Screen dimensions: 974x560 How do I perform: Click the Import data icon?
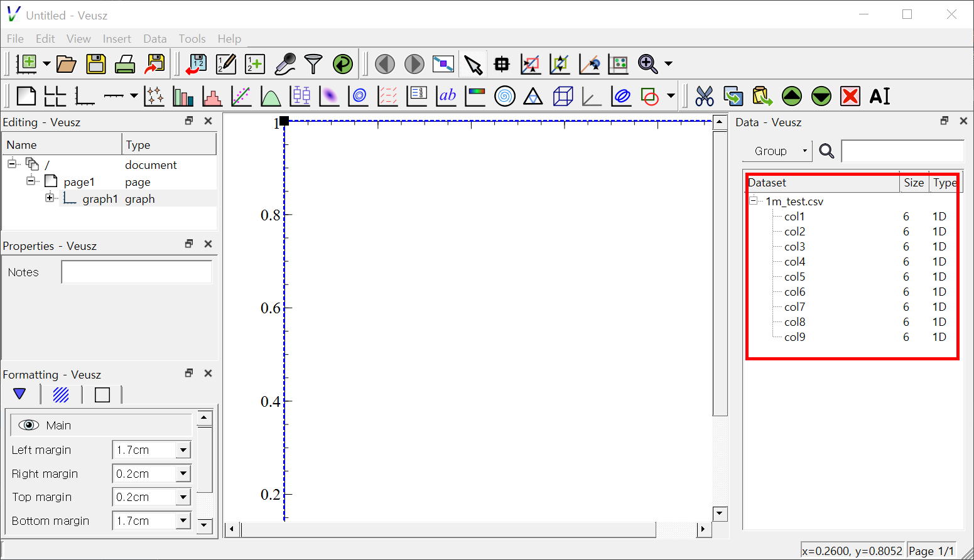point(197,64)
